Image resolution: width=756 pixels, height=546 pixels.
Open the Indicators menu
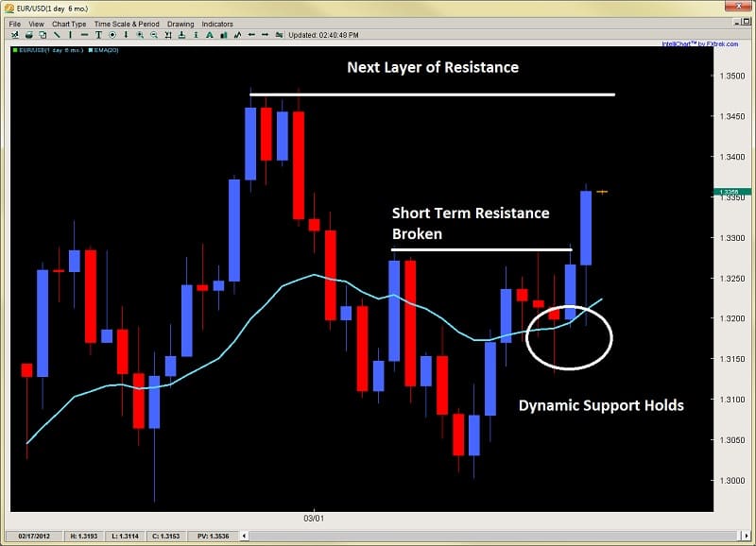[x=217, y=25]
